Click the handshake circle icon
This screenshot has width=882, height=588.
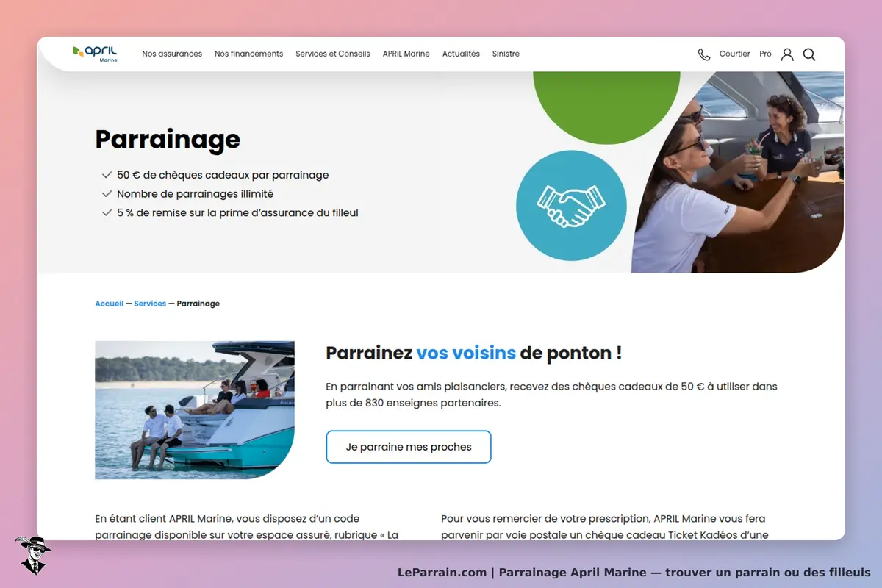571,206
